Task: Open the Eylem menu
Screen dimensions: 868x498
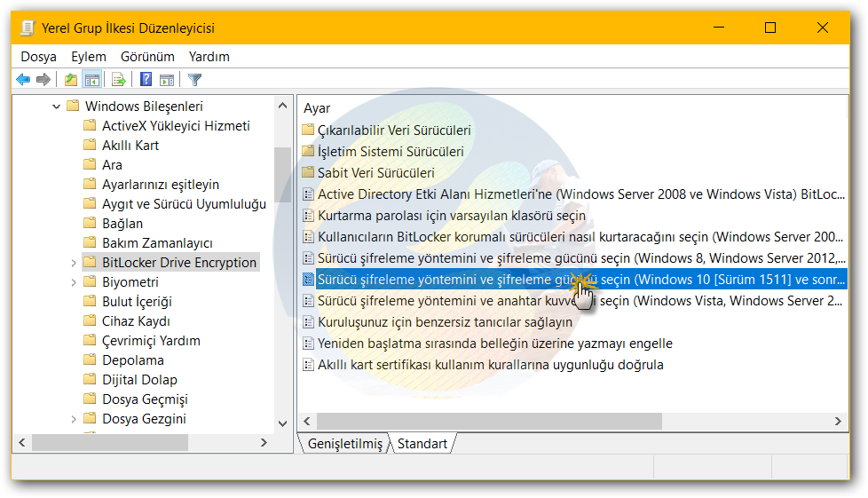Action: (89, 57)
